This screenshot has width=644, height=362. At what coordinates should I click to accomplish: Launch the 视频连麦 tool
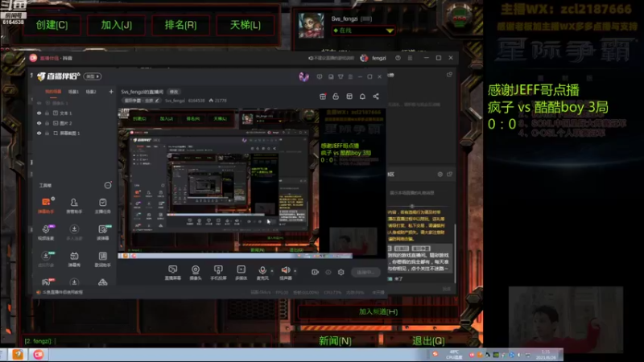pyautogui.click(x=46, y=232)
